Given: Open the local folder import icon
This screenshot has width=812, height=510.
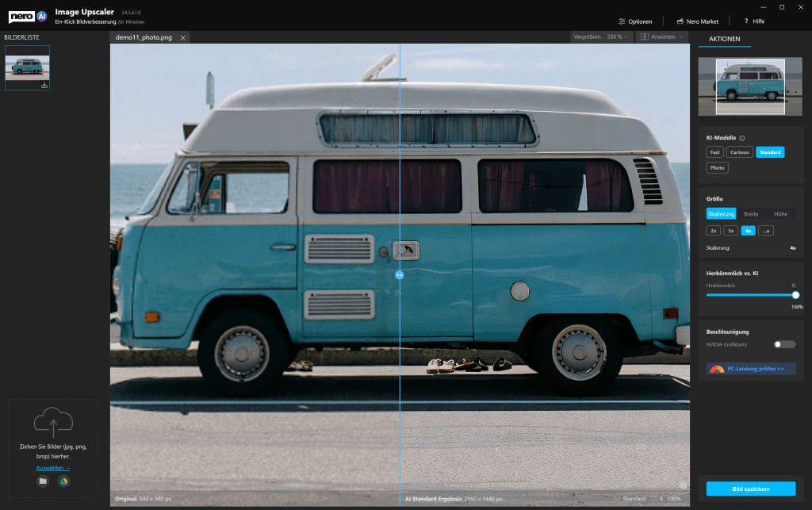Looking at the screenshot, I should click(43, 481).
